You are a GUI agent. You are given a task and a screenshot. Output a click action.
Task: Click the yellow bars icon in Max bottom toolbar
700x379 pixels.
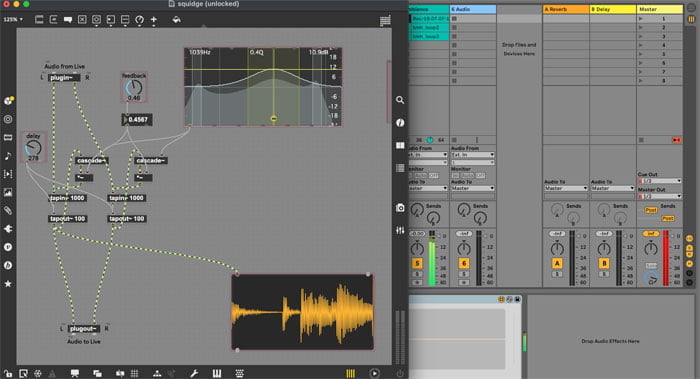(x=350, y=373)
